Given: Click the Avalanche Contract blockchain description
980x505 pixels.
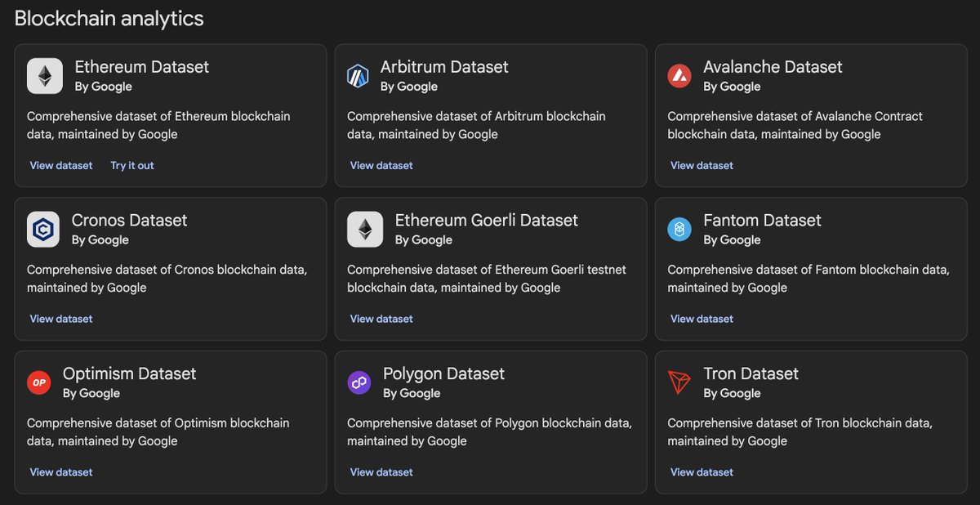Looking at the screenshot, I should click(795, 125).
